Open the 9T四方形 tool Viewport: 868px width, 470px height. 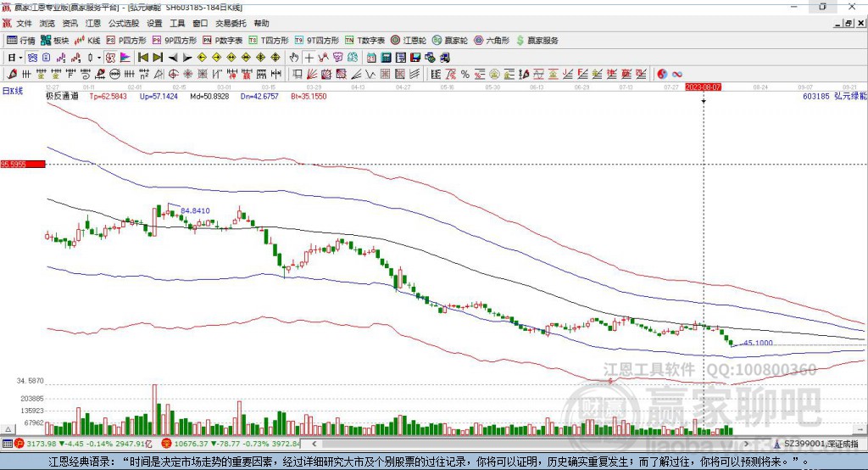click(x=317, y=41)
